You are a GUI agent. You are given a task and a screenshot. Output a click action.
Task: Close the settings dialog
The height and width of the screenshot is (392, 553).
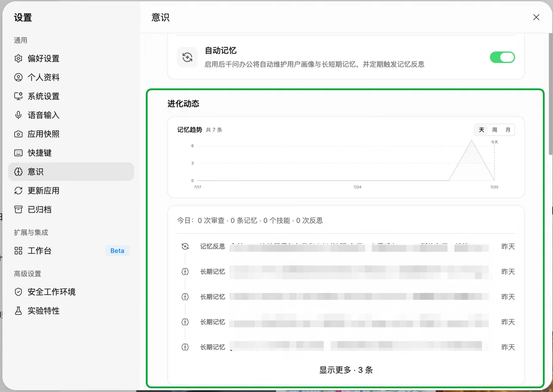(x=536, y=17)
